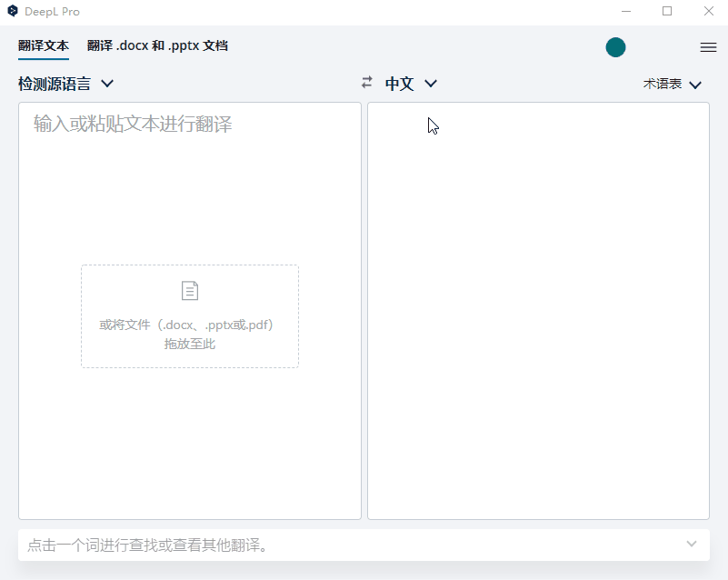The width and height of the screenshot is (728, 580).
Task: Maximize the DeepL Pro window
Action: click(667, 11)
